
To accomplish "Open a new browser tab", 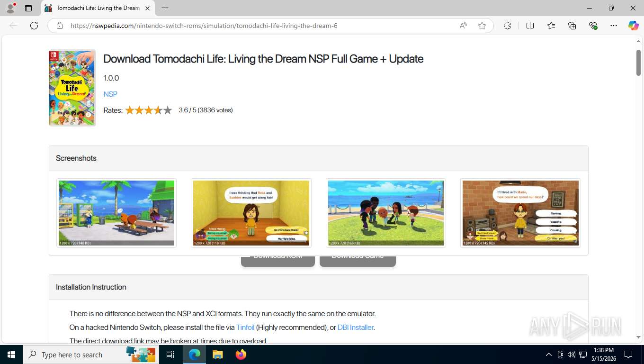I will 165,8.
